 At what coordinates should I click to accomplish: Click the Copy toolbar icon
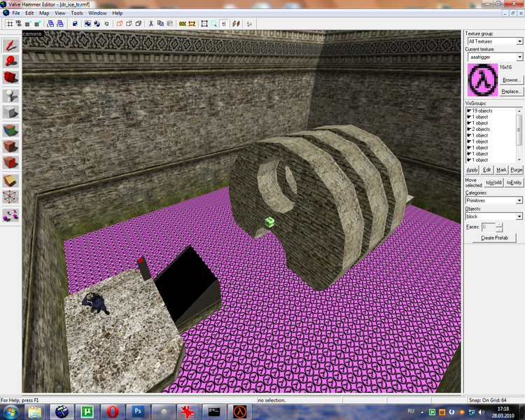[x=160, y=23]
